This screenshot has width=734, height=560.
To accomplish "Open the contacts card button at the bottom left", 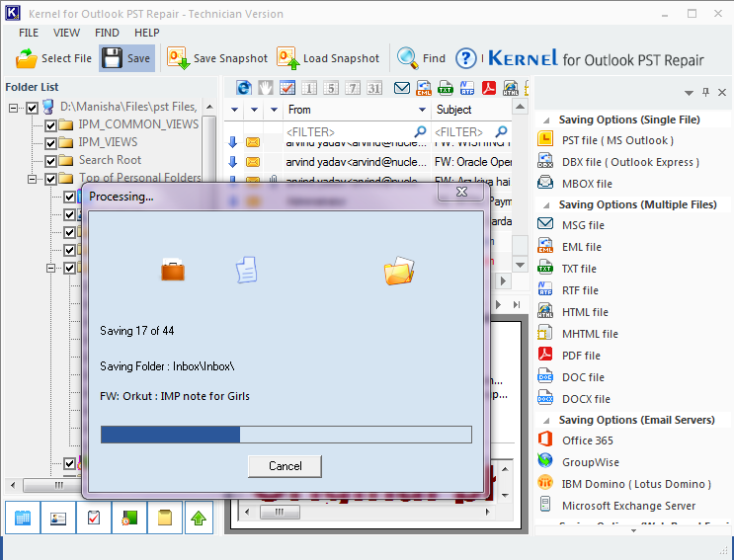I will 58,518.
